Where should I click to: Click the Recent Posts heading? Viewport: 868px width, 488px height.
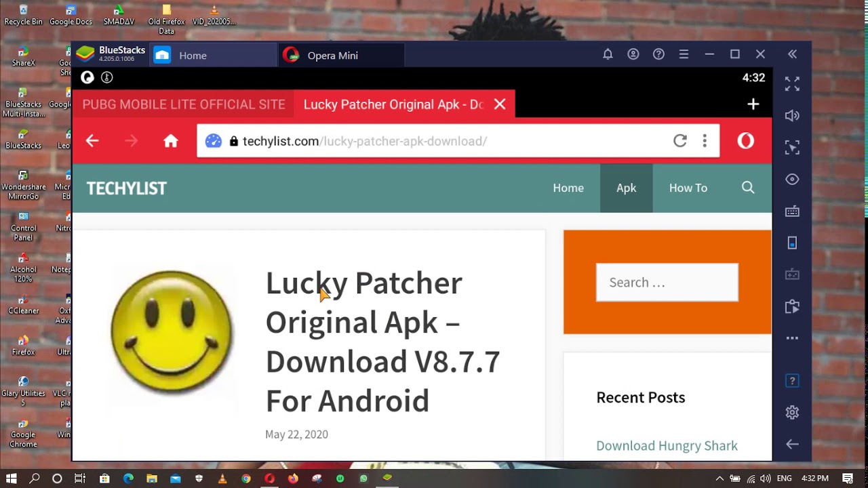tap(641, 397)
